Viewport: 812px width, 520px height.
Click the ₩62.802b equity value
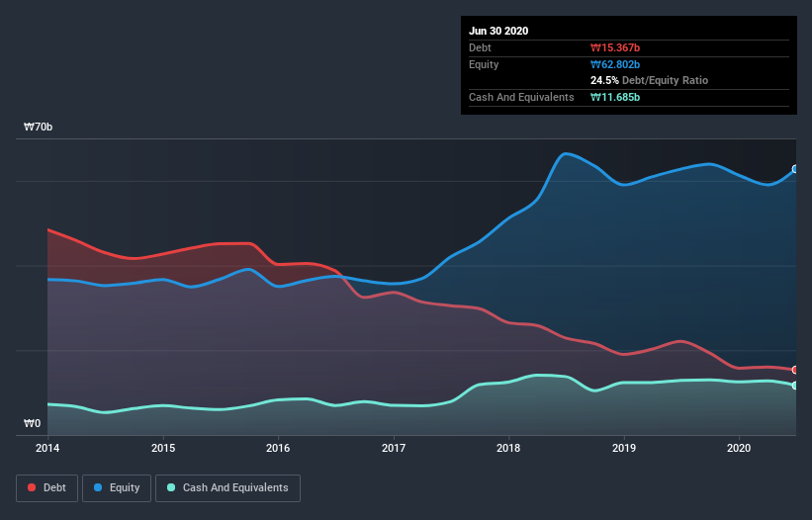point(615,64)
